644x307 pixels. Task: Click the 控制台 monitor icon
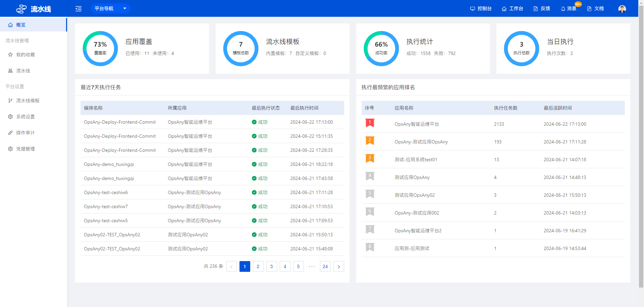(x=472, y=9)
